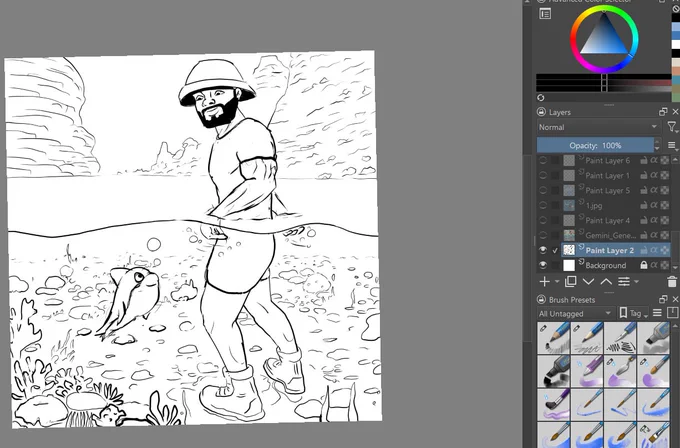Open the layer filter funnel menu

pyautogui.click(x=672, y=127)
